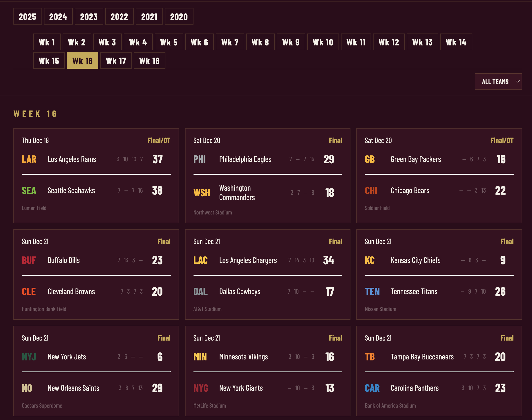Select the 2024 season tab
The width and height of the screenshot is (532, 420).
click(58, 17)
